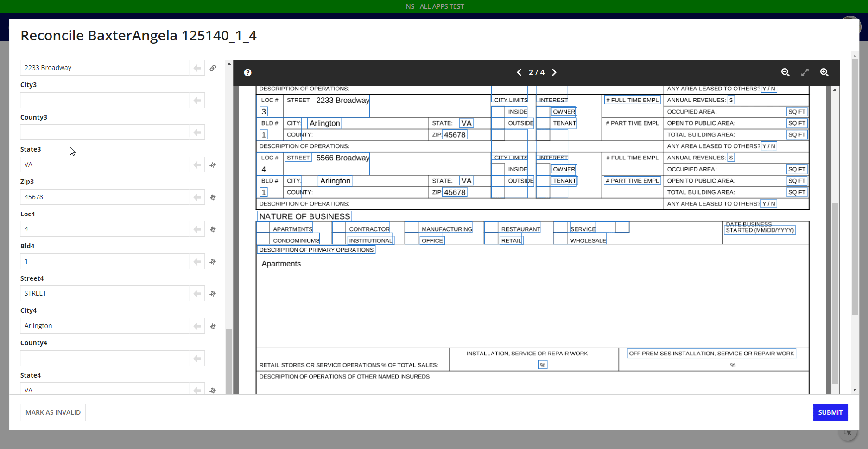
Task: Select DESCRIPTION OF PRIMARY OPERATIONS label box
Action: click(x=317, y=250)
